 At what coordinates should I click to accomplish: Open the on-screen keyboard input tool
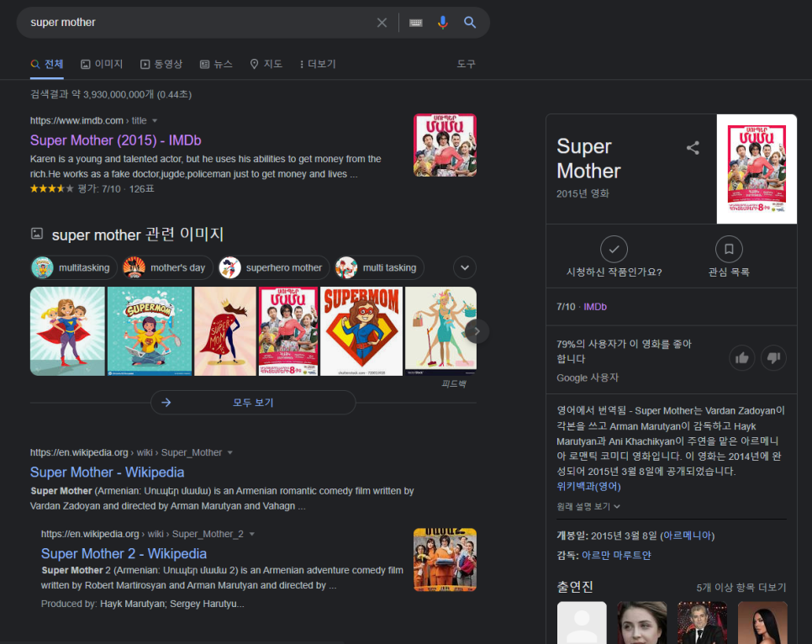[x=416, y=22]
